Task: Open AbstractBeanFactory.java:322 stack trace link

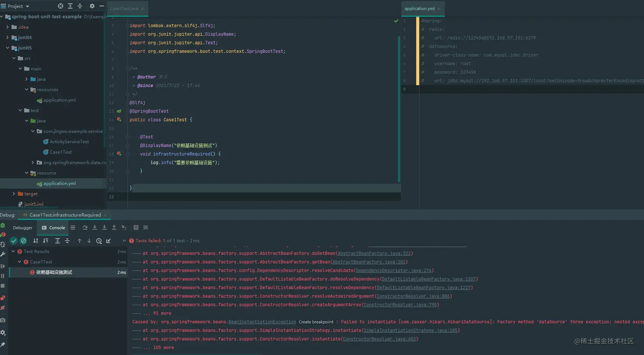Action: (x=374, y=253)
